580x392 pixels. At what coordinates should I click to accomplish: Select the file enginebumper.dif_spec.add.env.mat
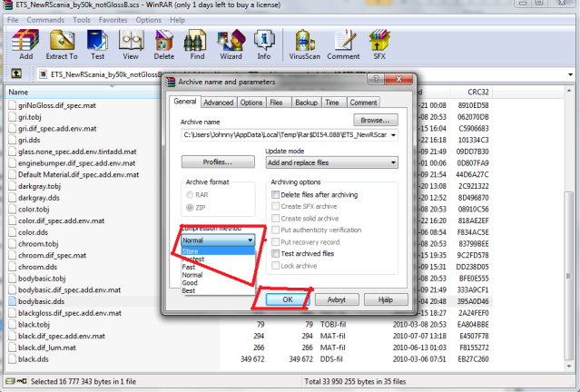click(x=76, y=163)
